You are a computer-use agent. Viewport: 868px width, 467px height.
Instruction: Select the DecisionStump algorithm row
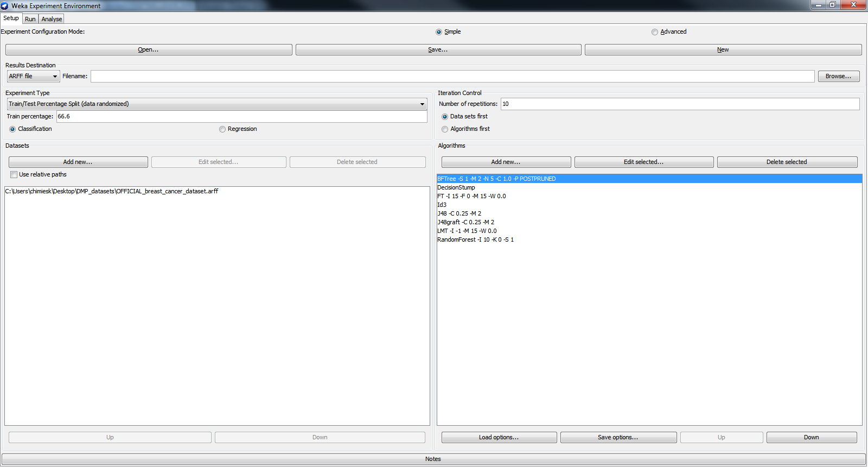649,187
